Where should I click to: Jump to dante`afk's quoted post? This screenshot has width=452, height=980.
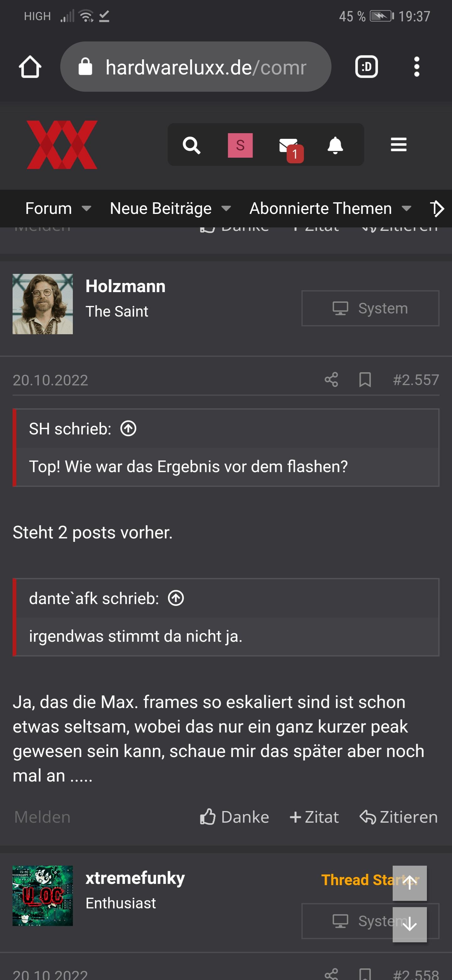(176, 598)
